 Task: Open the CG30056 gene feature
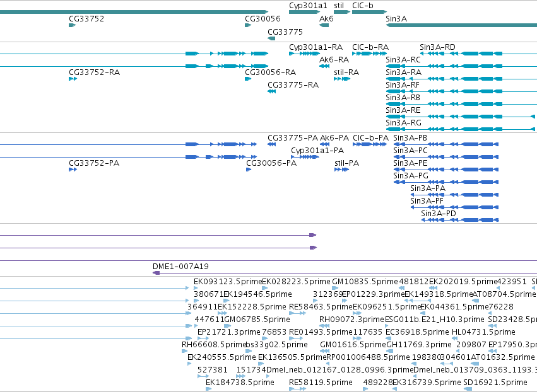(x=248, y=25)
